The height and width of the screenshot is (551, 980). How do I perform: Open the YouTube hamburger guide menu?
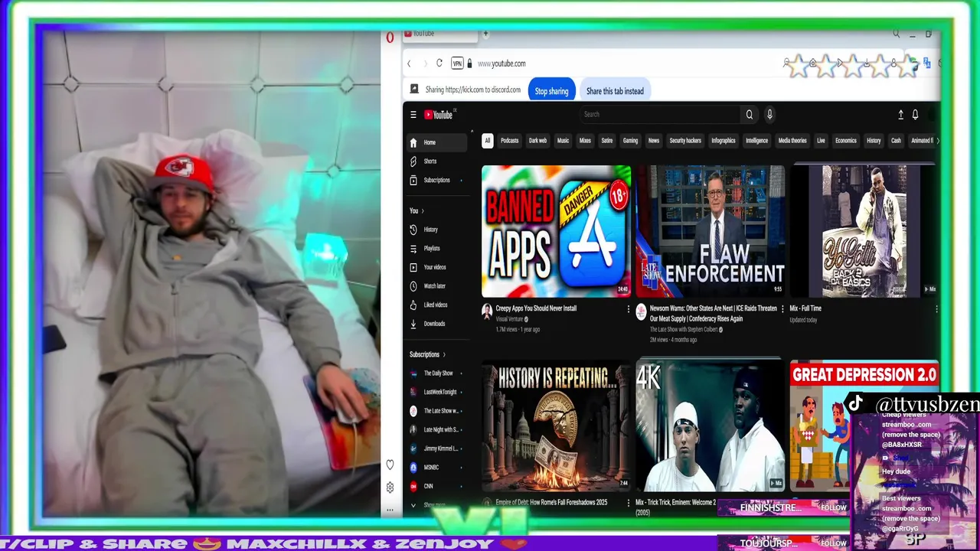(413, 115)
